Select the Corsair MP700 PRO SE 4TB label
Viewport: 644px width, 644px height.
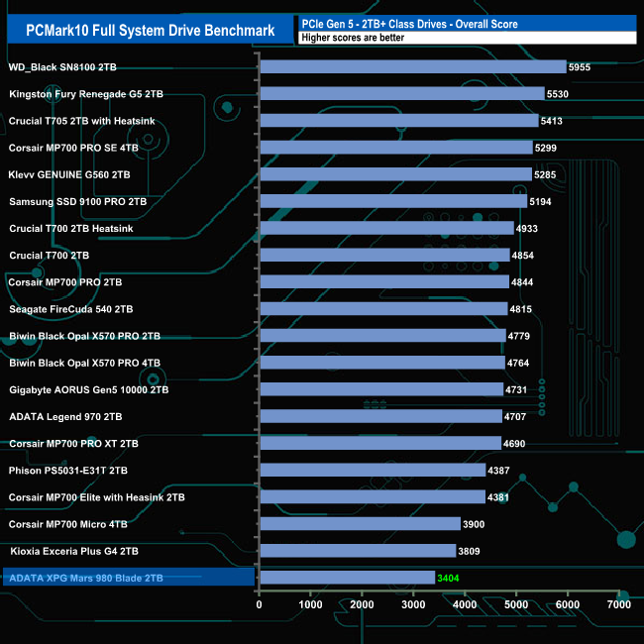point(73,148)
